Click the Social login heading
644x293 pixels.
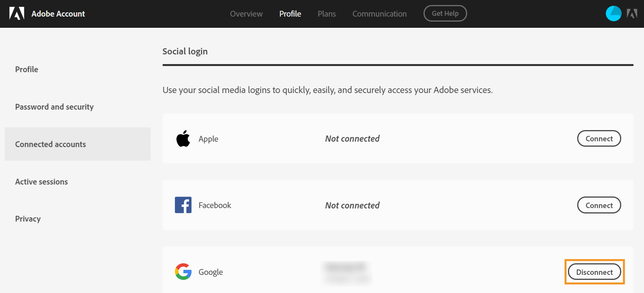pos(185,51)
